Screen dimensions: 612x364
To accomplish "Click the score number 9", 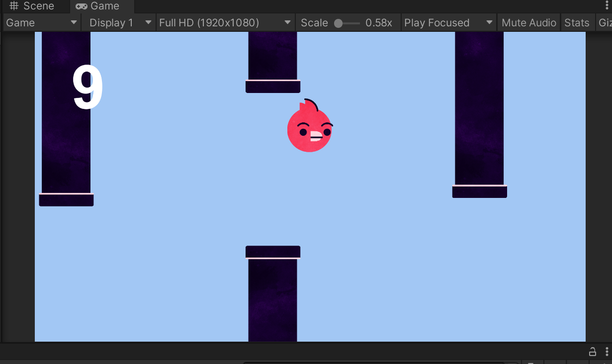I will tap(87, 88).
